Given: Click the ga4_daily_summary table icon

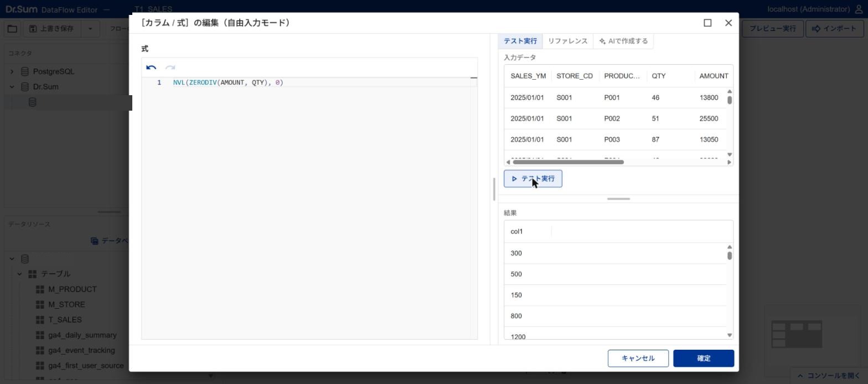Looking at the screenshot, I should point(40,335).
